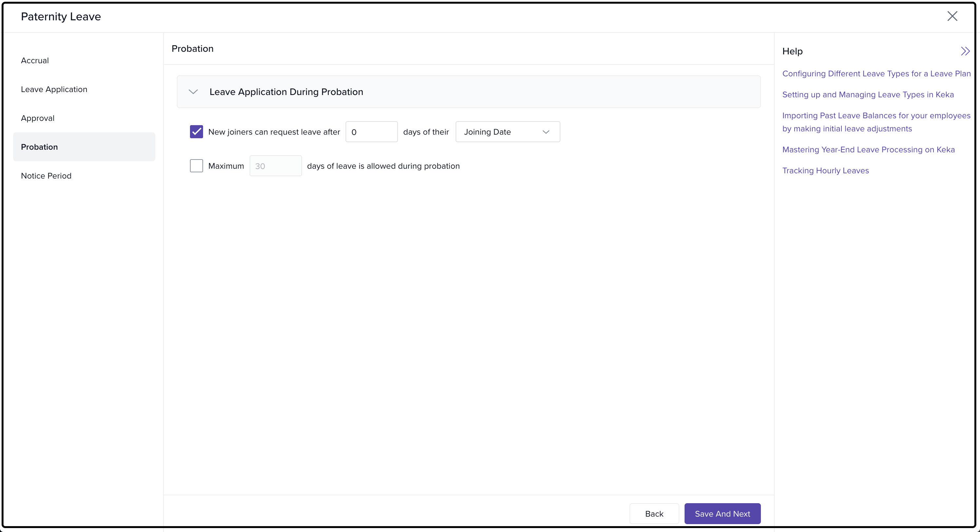Open Configuring Different Leave Types help link
Image resolution: width=980 pixels, height=532 pixels.
coord(876,73)
